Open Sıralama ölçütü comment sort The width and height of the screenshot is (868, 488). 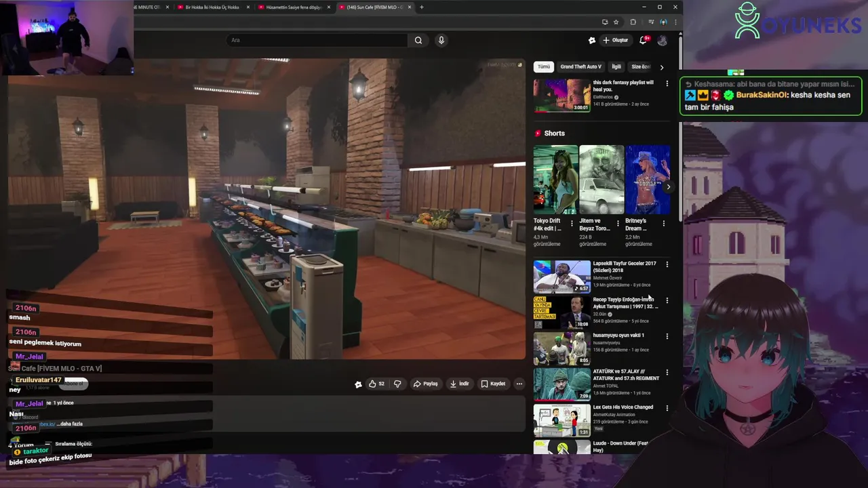(68, 444)
